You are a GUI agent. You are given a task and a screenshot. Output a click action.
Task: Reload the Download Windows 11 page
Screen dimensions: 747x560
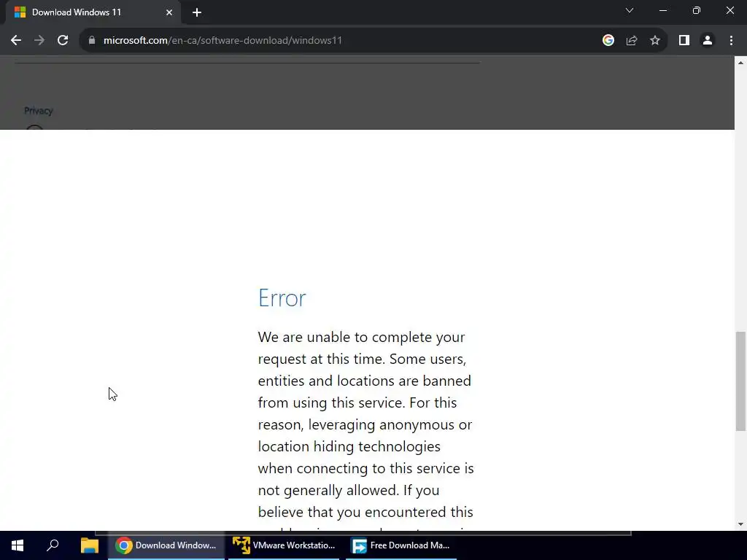pyautogui.click(x=63, y=41)
